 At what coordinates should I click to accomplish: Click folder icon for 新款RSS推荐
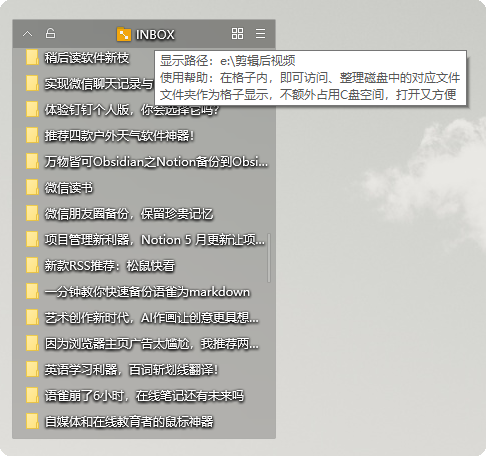(x=32, y=265)
